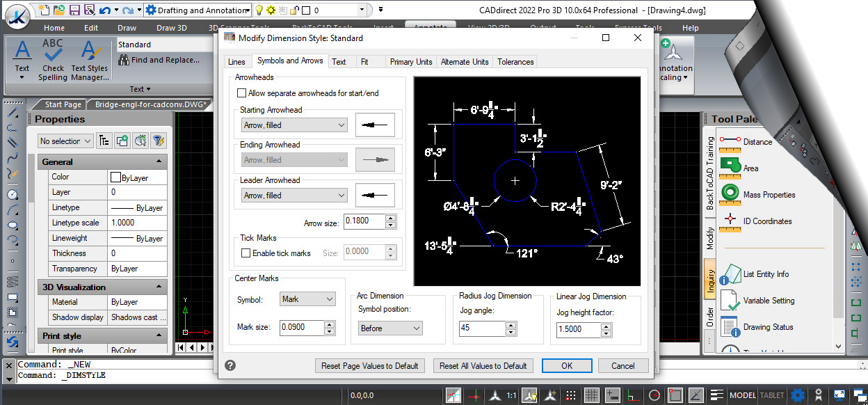This screenshot has width=868, height=405.
Task: Click the Save floppy disk icon
Action: tap(74, 10)
